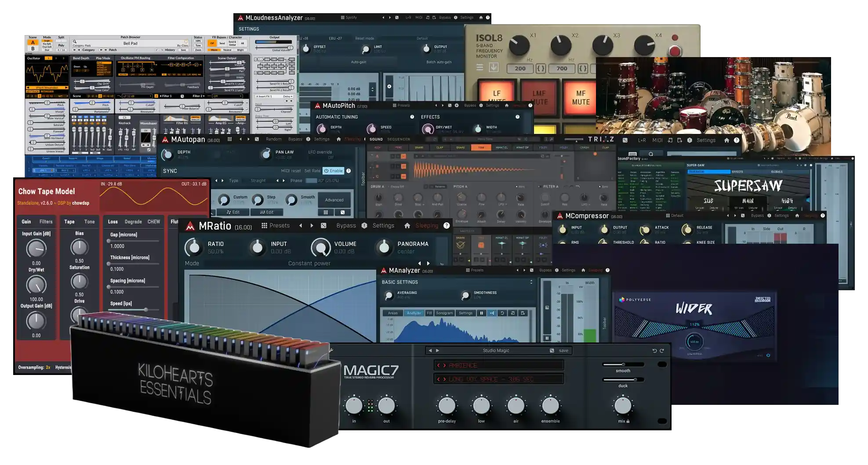Open the MRatio presets grid icon
The height and width of the screenshot is (465, 868).
264,226
